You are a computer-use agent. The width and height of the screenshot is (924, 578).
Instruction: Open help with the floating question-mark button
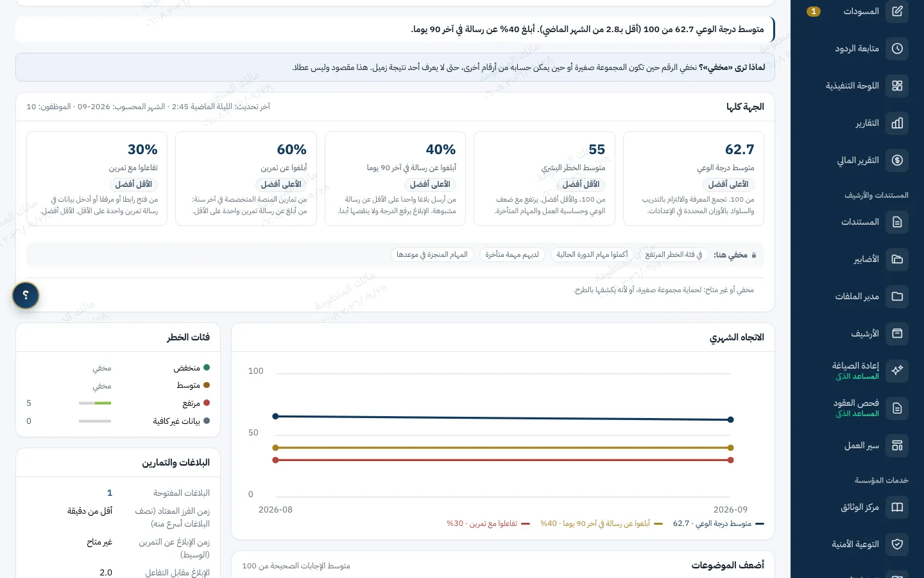(x=26, y=295)
